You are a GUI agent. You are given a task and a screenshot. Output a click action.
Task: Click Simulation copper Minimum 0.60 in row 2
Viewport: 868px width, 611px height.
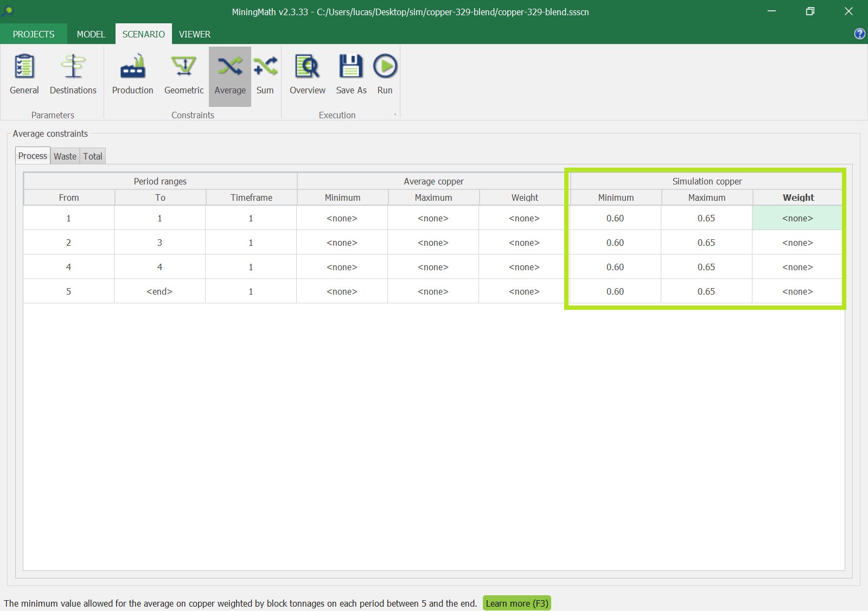pos(615,243)
